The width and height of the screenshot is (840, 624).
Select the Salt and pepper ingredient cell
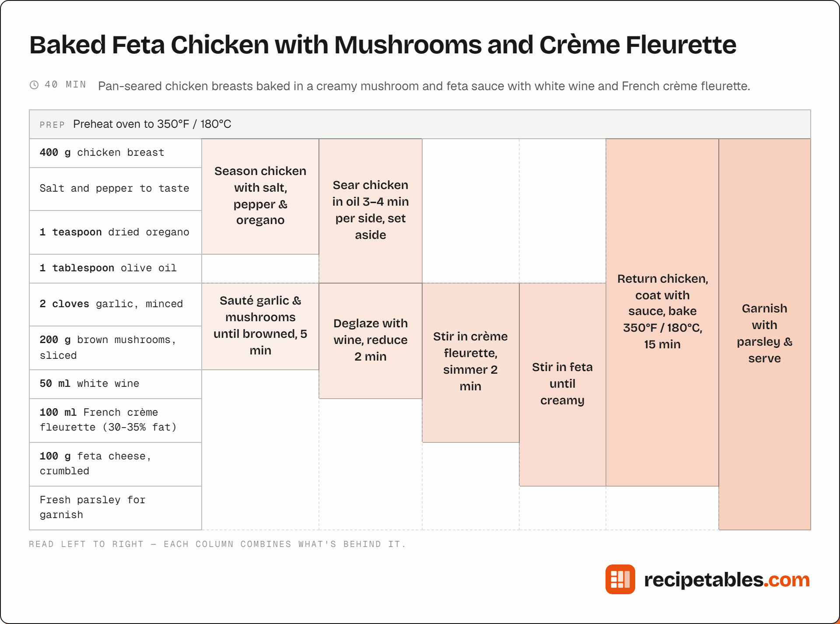click(115, 189)
